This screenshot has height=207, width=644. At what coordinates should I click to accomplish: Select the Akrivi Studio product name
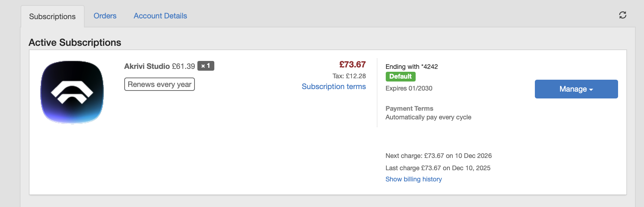[x=147, y=66]
